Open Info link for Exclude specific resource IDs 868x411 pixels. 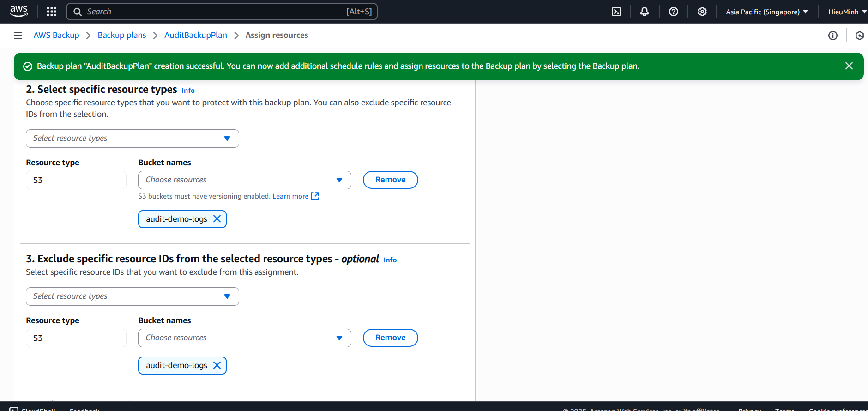click(x=390, y=260)
